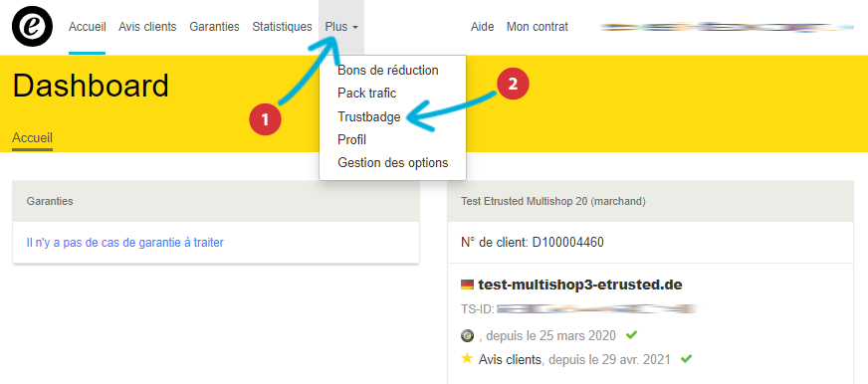Open the Statistiques navigation item

tap(283, 27)
